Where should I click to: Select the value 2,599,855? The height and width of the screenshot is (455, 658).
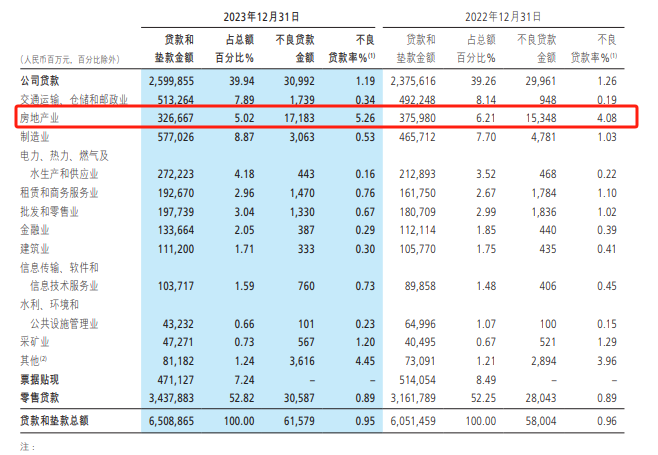[x=171, y=81]
